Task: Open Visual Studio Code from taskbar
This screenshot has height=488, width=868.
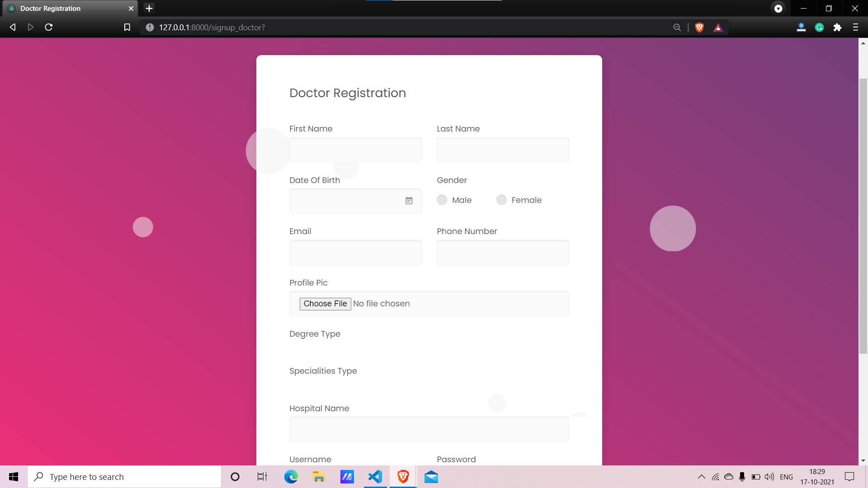Action: (375, 477)
